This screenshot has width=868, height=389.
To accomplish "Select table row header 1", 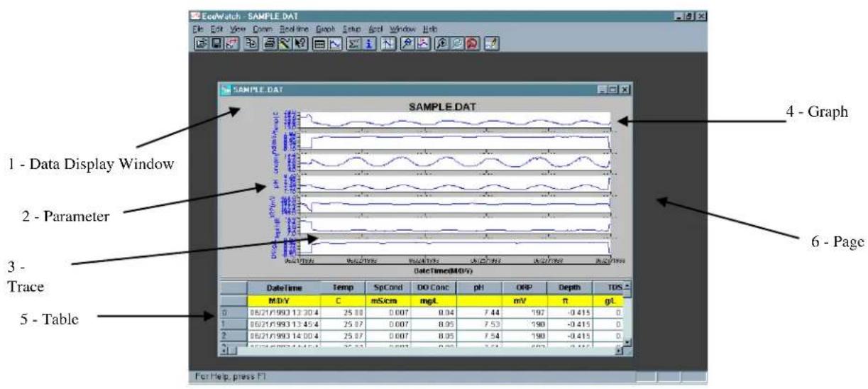I will (x=233, y=323).
